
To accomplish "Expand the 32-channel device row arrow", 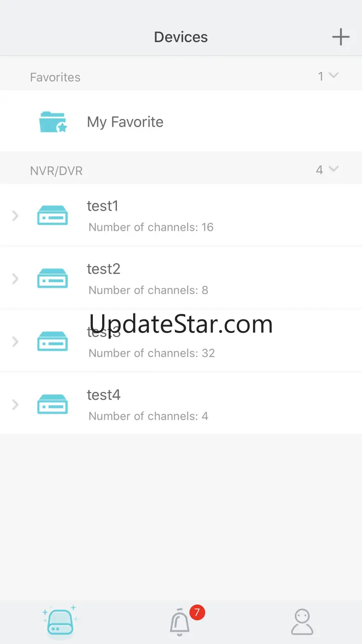I will [15, 342].
